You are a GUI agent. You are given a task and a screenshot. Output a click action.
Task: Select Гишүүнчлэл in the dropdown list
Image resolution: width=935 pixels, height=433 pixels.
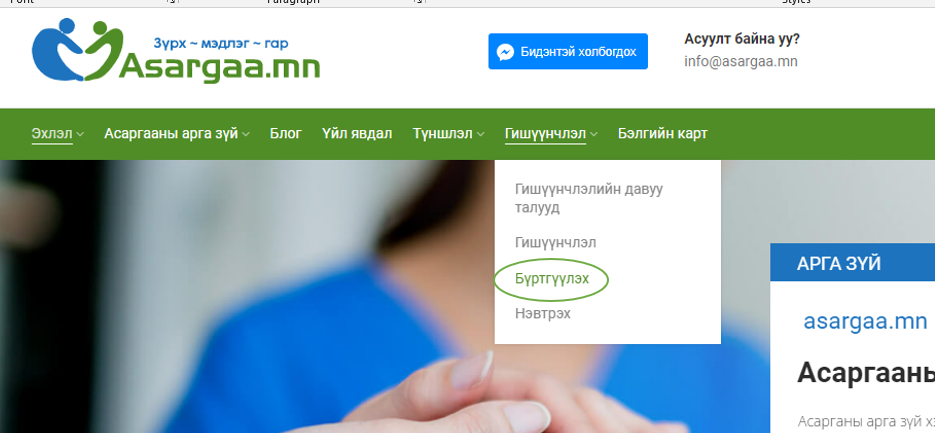555,243
